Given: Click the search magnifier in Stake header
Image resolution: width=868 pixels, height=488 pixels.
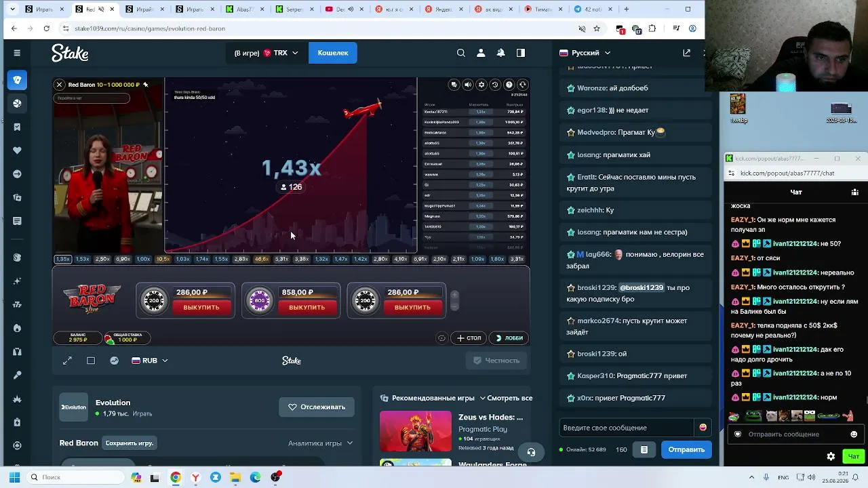Looking at the screenshot, I should tap(461, 53).
